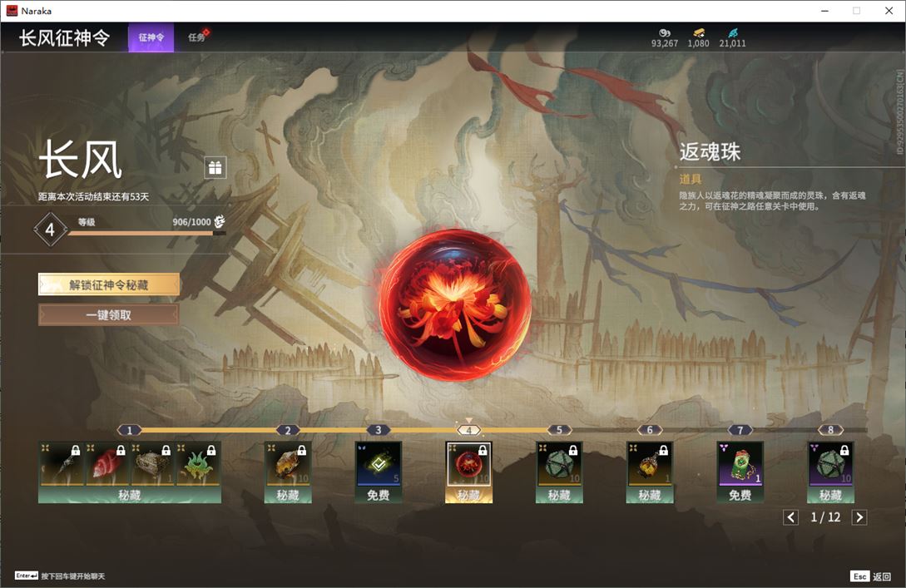Go to the next rewards page
Viewport: 906px width, 588px height.
859,517
